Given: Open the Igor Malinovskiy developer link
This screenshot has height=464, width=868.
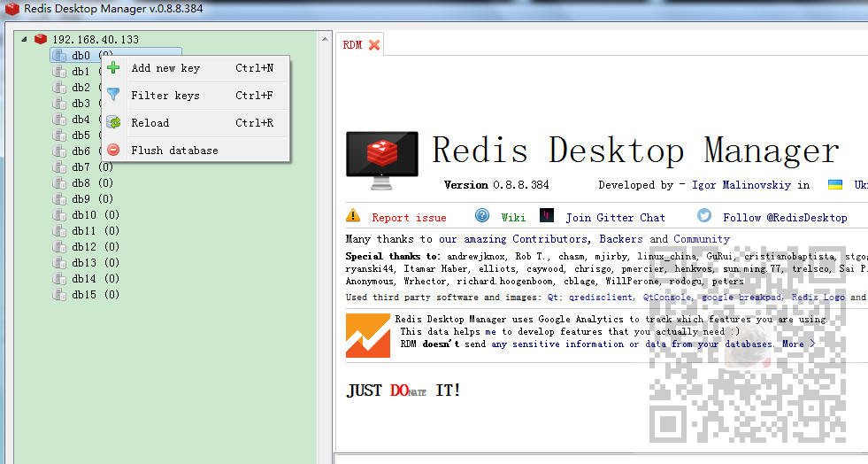Looking at the screenshot, I should coord(741,185).
